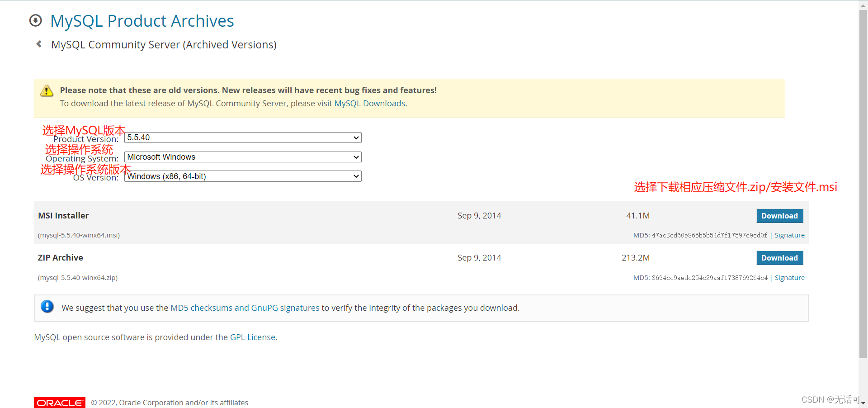
Task: Download the MSI Installer package
Action: 780,216
